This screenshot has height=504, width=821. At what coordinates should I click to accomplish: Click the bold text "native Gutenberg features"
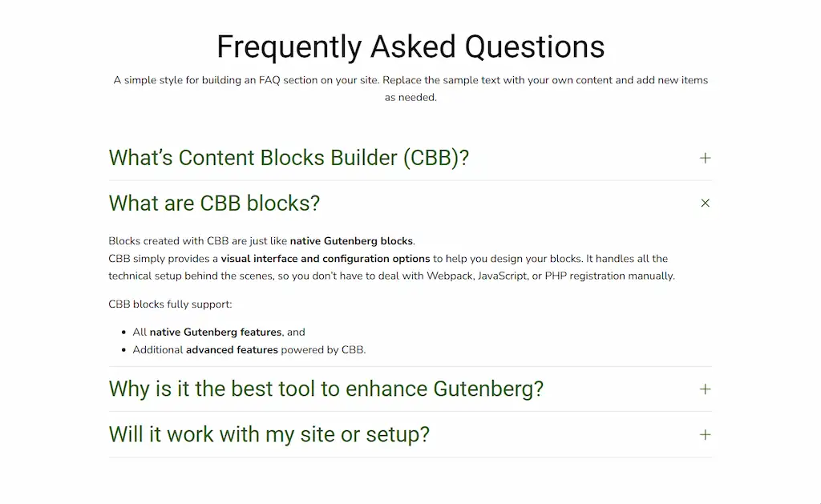(x=216, y=332)
